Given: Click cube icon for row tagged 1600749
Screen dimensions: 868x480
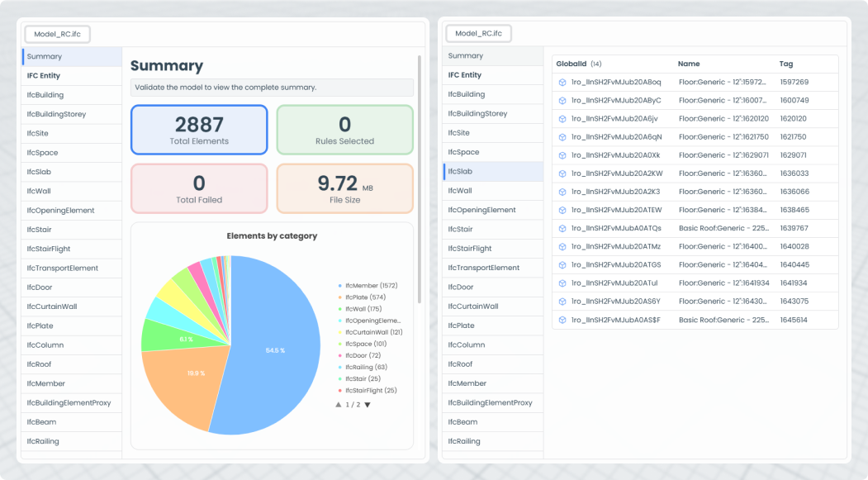Looking at the screenshot, I should pos(562,100).
